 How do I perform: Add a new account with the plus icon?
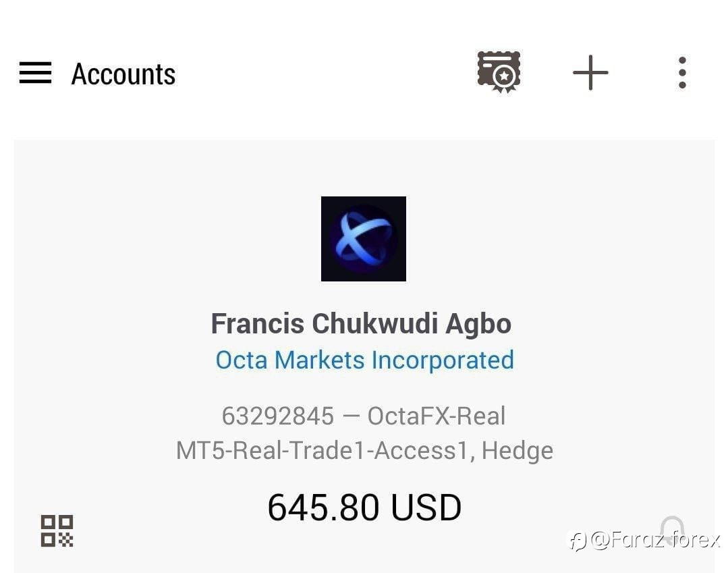(590, 72)
